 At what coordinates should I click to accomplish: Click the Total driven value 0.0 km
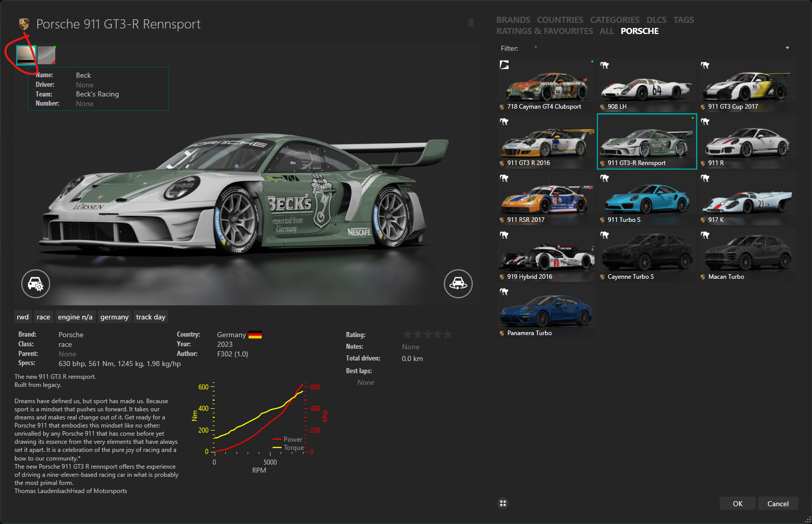(x=412, y=358)
